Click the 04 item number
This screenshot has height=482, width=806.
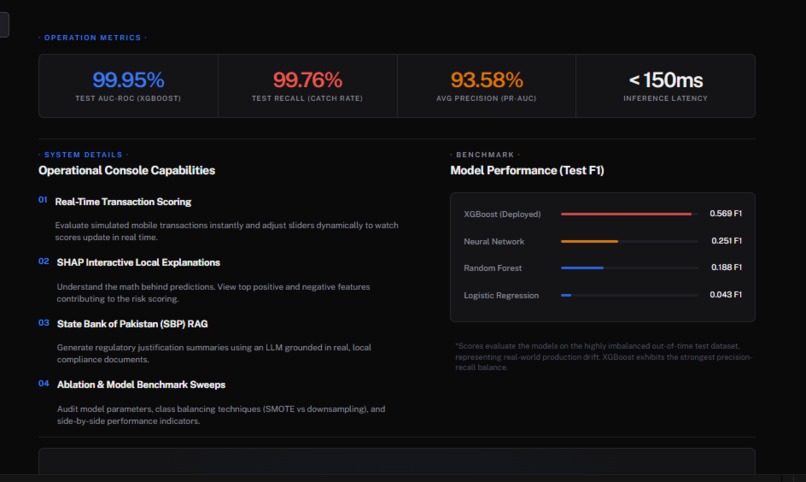click(x=44, y=383)
